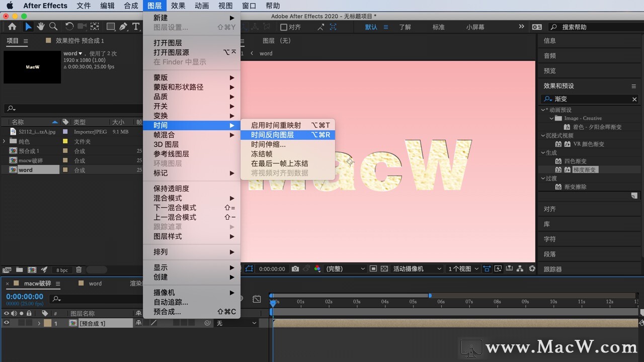644x362 pixels.
Task: Collapse the 过渡 effects category
Action: point(543,178)
